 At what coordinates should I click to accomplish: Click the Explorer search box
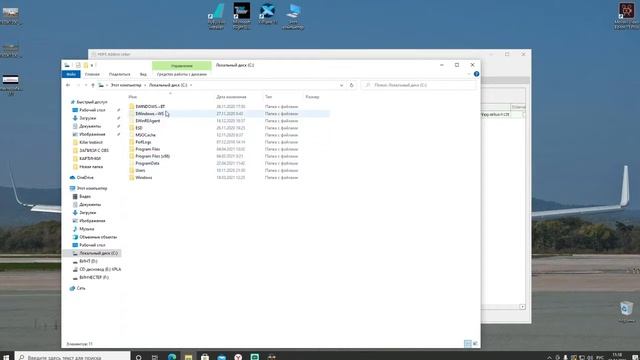tap(419, 85)
